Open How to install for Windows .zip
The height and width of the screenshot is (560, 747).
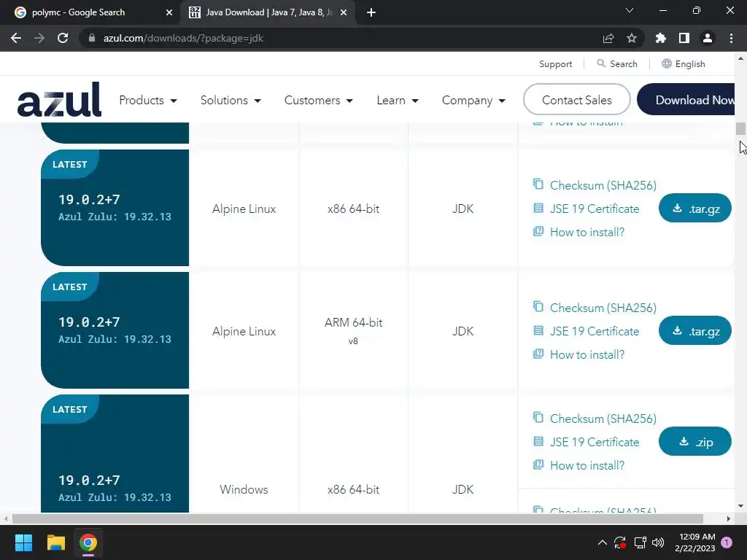tap(587, 465)
